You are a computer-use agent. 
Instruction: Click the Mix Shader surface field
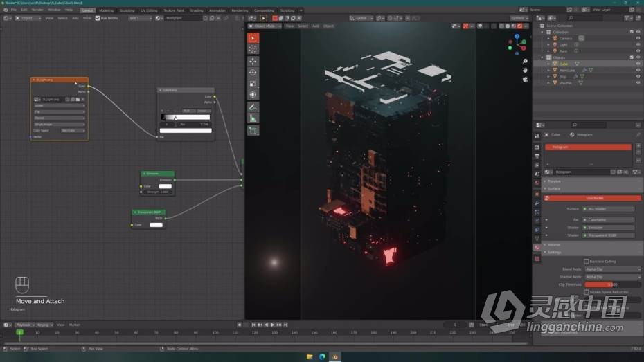pos(609,209)
